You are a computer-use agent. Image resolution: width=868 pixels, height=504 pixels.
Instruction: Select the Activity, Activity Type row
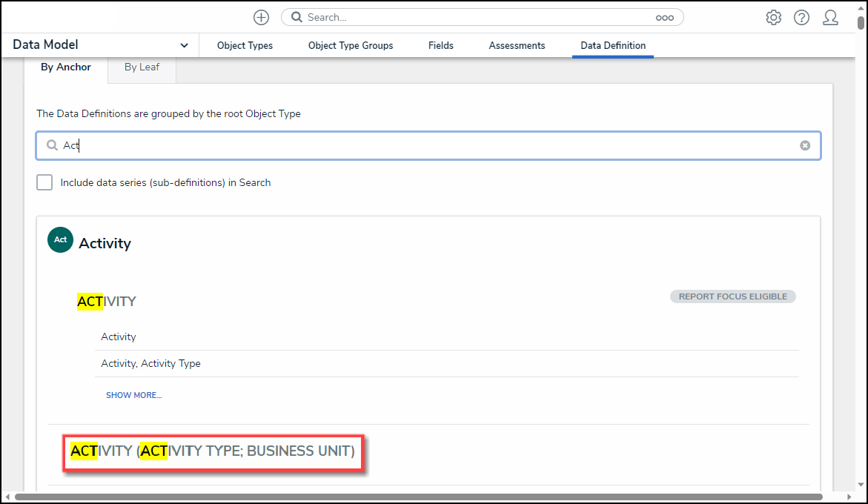[151, 363]
